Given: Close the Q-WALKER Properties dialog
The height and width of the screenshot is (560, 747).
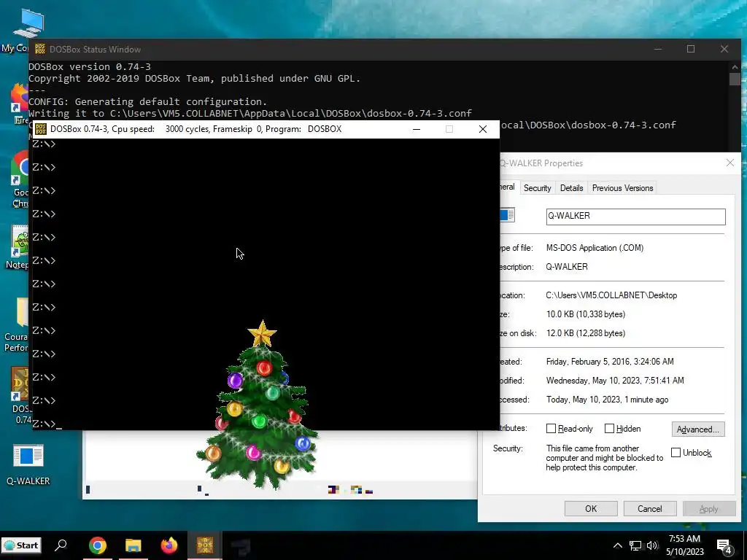Looking at the screenshot, I should point(729,163).
